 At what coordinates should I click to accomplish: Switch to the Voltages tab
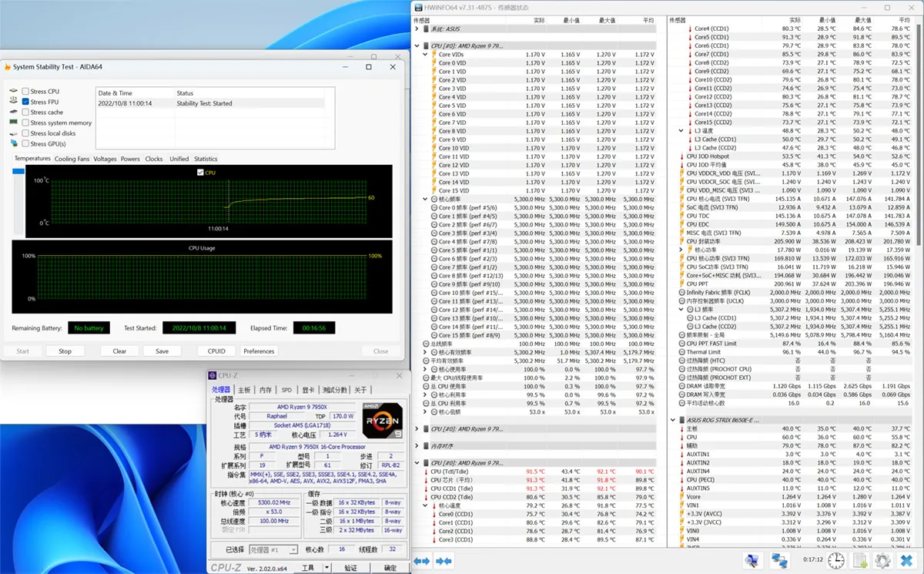click(x=105, y=159)
